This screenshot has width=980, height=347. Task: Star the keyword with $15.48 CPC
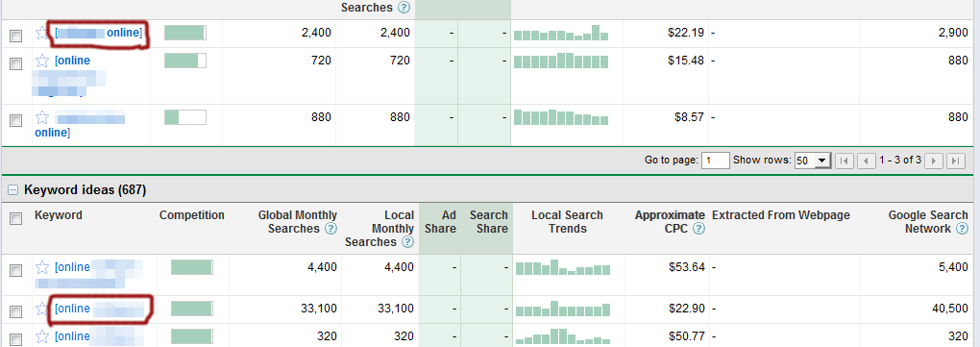coord(42,61)
